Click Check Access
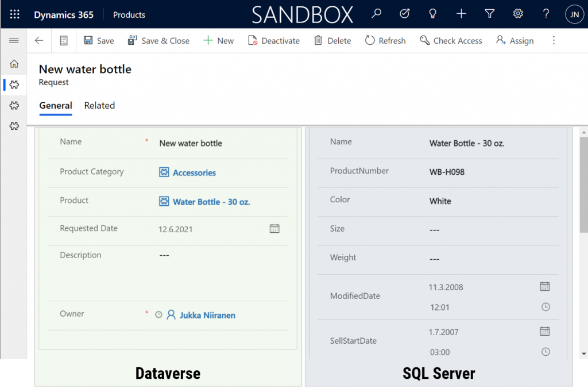This screenshot has width=588, height=388. (451, 41)
